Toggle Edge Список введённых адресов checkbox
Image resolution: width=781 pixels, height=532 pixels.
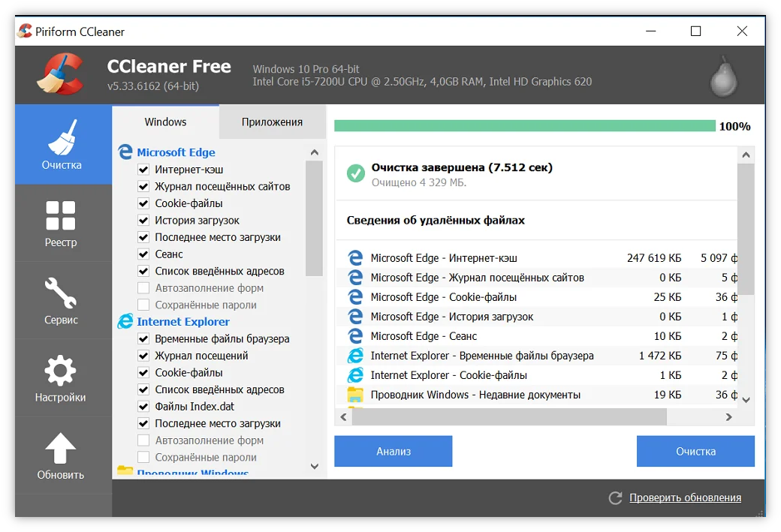(143, 271)
